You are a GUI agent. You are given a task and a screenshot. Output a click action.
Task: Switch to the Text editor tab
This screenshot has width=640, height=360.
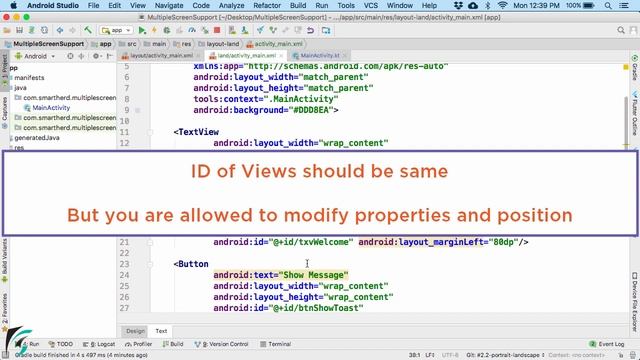click(161, 331)
